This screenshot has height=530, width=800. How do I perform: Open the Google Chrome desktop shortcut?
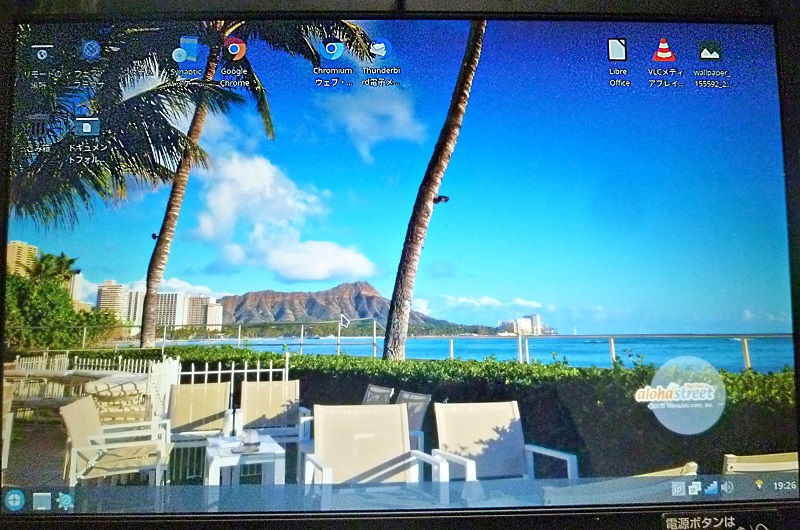click(x=235, y=50)
